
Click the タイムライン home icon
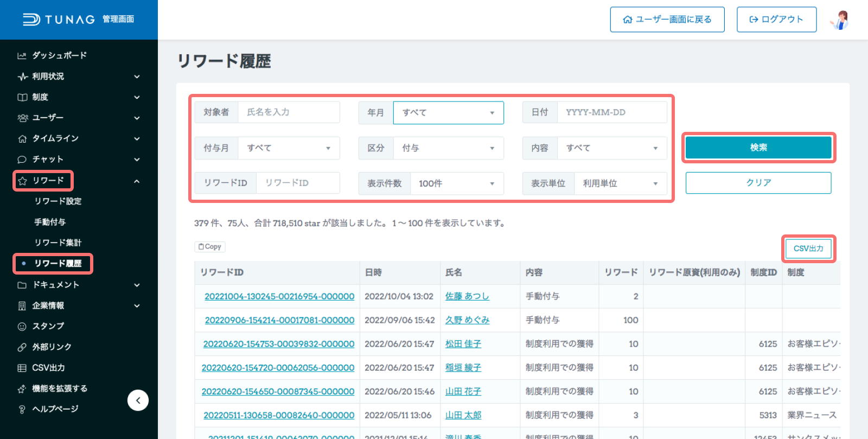pos(22,138)
